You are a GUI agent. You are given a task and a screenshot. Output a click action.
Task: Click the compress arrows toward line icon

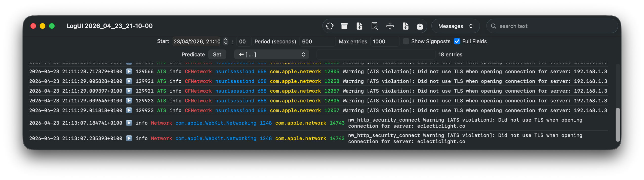[390, 26]
